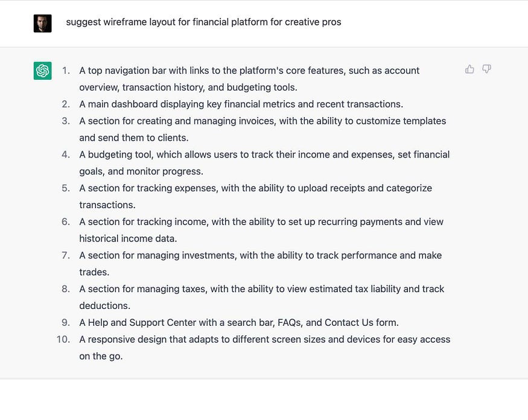Click 'goals, and monitor progress.' line
The width and height of the screenshot is (528, 420).
(141, 171)
